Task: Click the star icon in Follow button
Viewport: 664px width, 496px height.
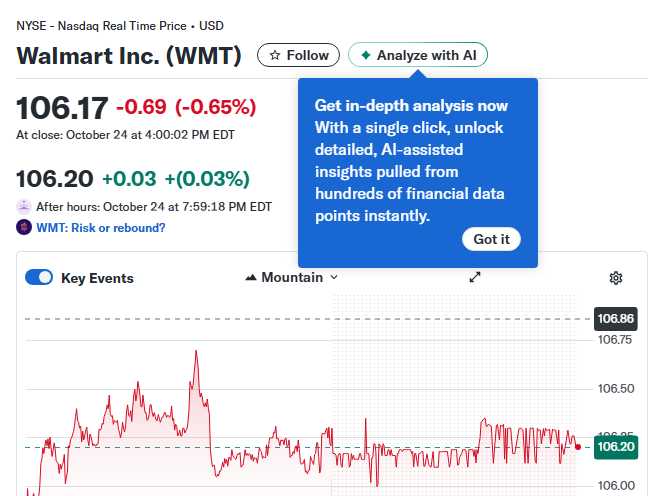Action: 275,56
